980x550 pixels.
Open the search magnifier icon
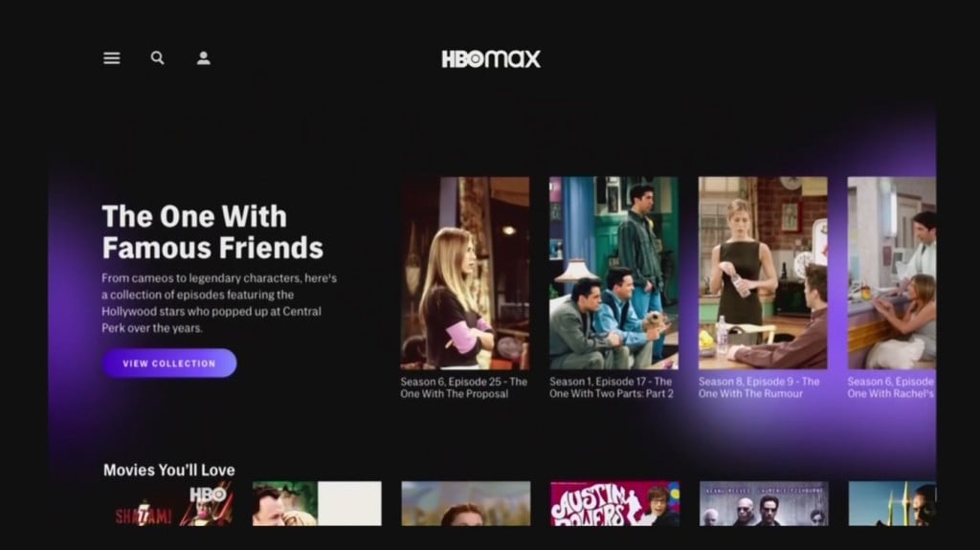tap(158, 58)
